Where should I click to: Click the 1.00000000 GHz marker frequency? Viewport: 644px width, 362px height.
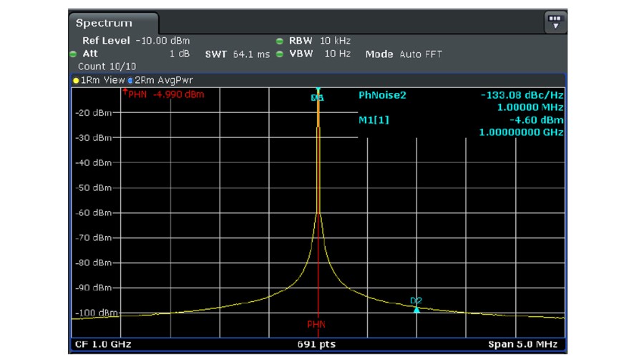pyautogui.click(x=521, y=132)
